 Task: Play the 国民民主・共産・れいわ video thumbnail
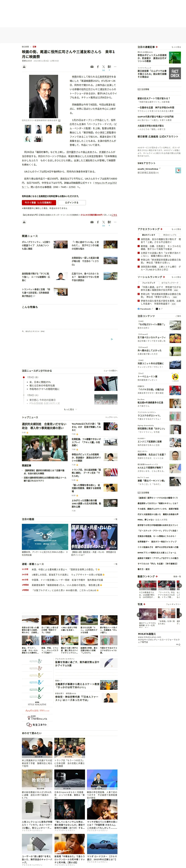94,537
